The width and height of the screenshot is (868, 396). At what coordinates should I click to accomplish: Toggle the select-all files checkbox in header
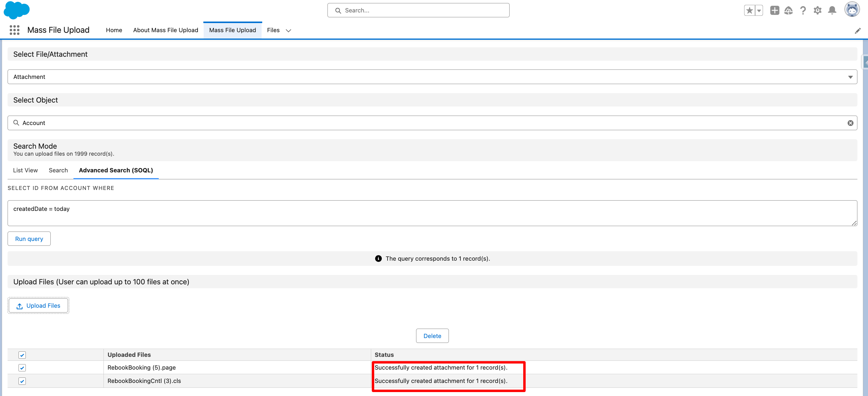[x=22, y=355]
